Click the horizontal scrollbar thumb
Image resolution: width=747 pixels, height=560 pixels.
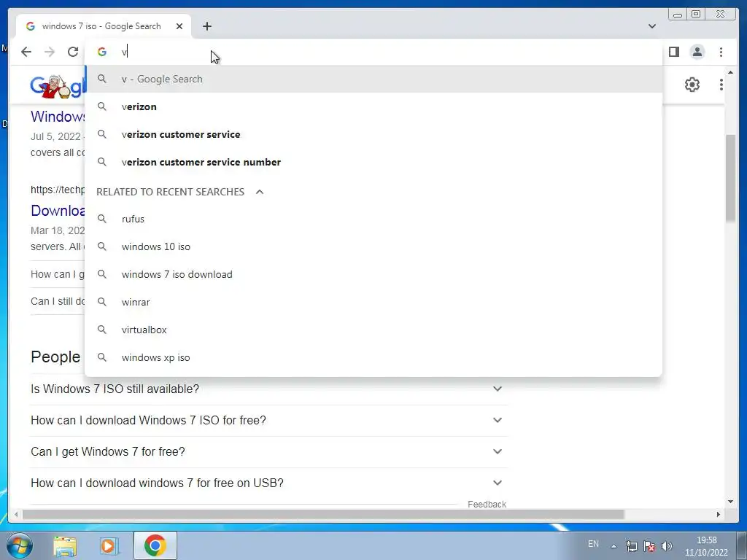tap(323, 514)
